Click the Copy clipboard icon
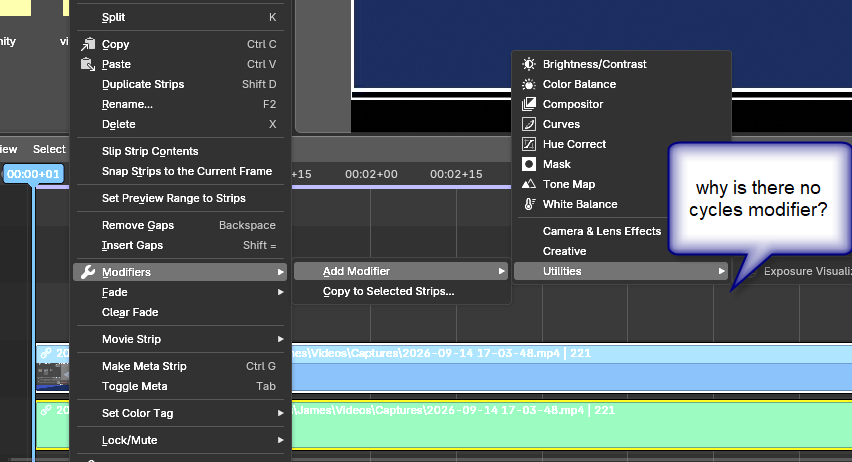The height and width of the screenshot is (462, 852). pyautogui.click(x=88, y=44)
